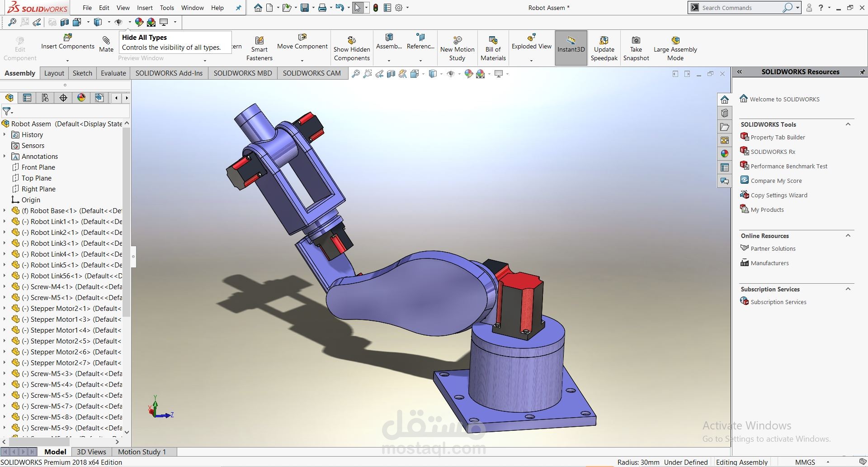The height and width of the screenshot is (467, 868).
Task: Open the Tools menu
Action: [167, 8]
